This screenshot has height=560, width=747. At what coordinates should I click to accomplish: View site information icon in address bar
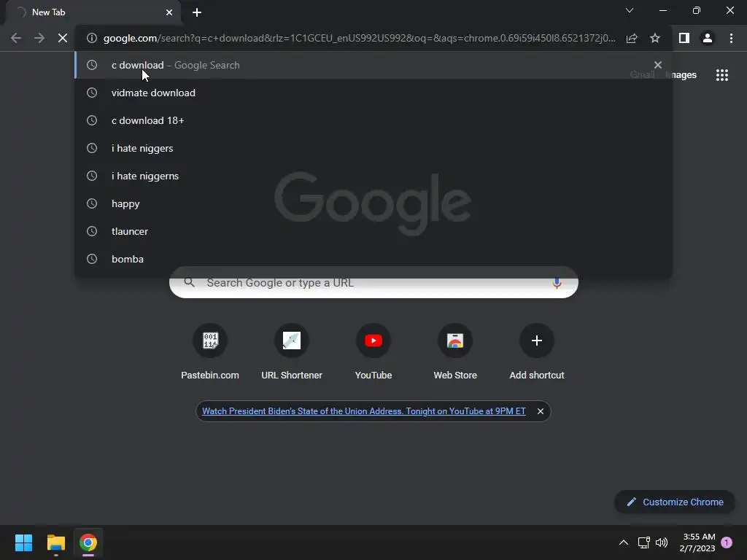[91, 38]
